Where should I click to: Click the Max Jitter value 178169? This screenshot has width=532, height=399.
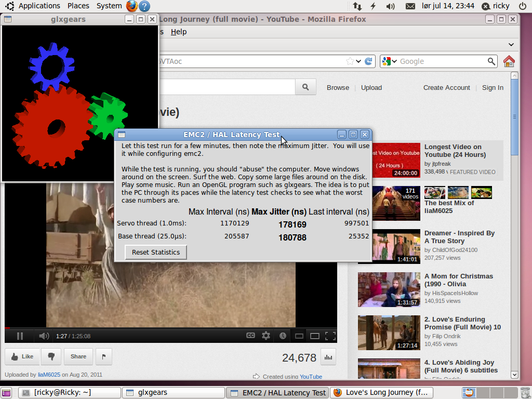pyautogui.click(x=292, y=224)
